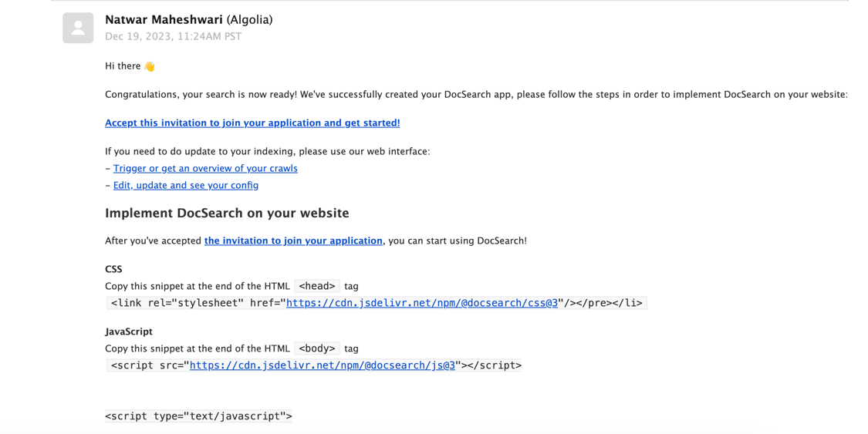Click the sender name Natwar Maheshwari

(164, 20)
